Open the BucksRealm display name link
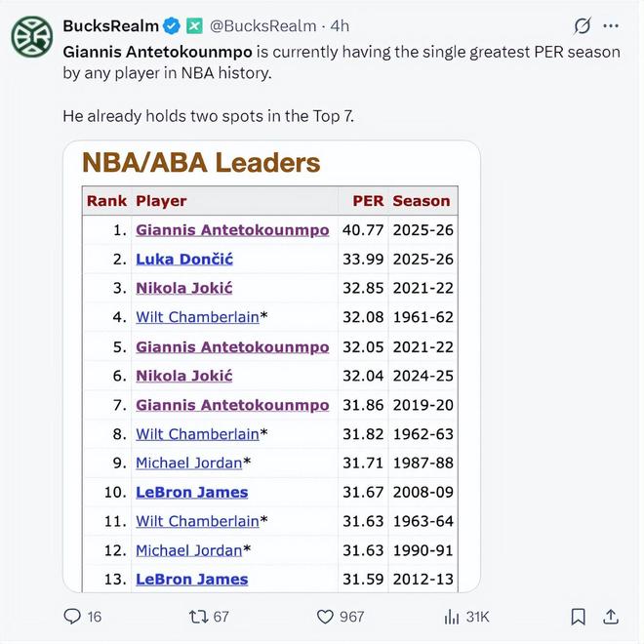The width and height of the screenshot is (644, 644). click(x=109, y=25)
